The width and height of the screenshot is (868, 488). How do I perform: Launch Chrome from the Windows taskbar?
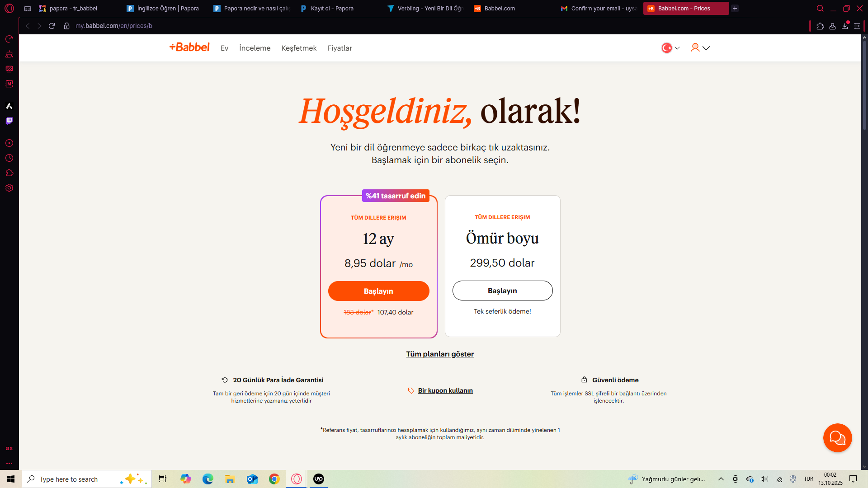tap(274, 479)
